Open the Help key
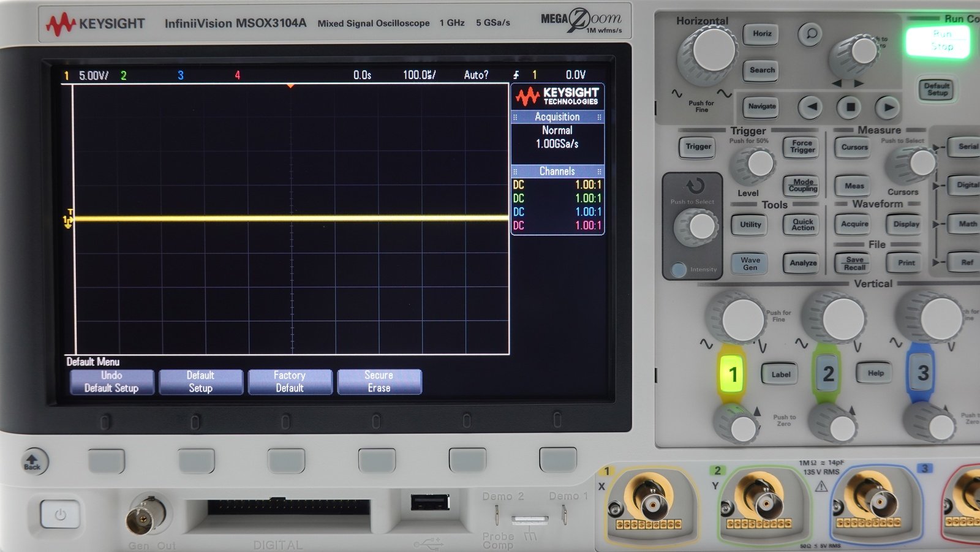 point(875,373)
